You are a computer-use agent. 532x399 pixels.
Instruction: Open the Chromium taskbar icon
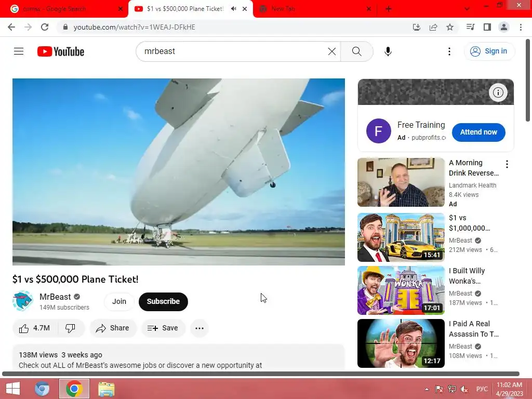[42, 389]
